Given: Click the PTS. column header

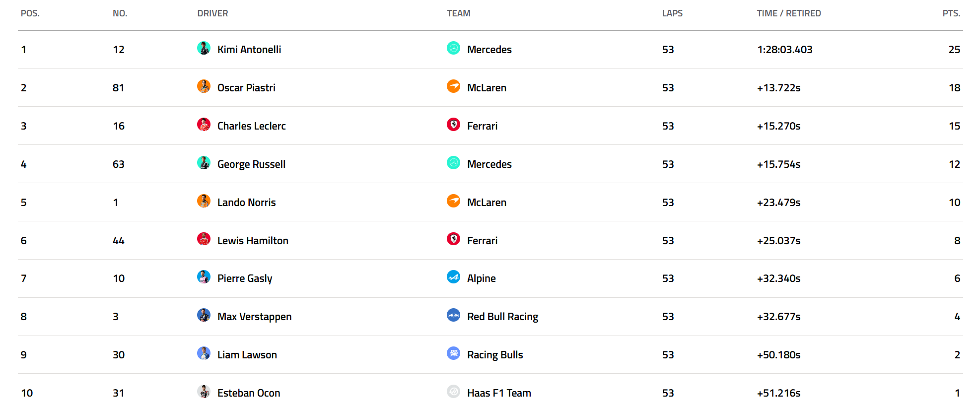Looking at the screenshot, I should 951,13.
